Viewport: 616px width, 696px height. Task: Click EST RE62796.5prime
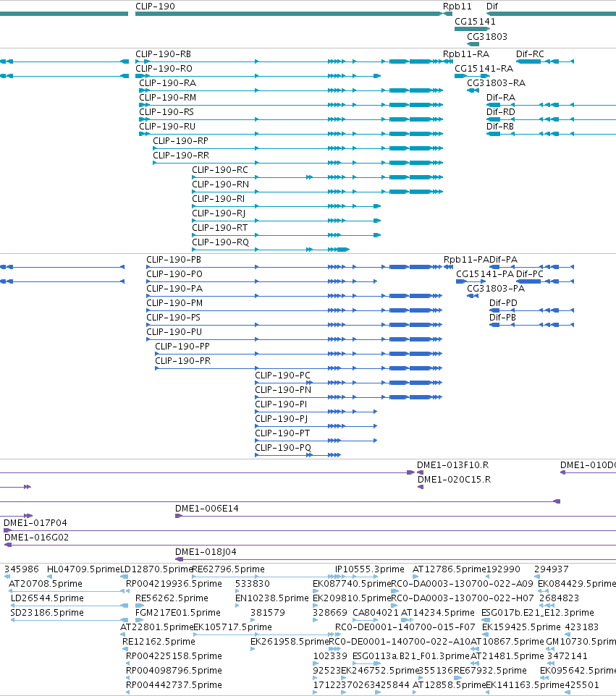(228, 569)
